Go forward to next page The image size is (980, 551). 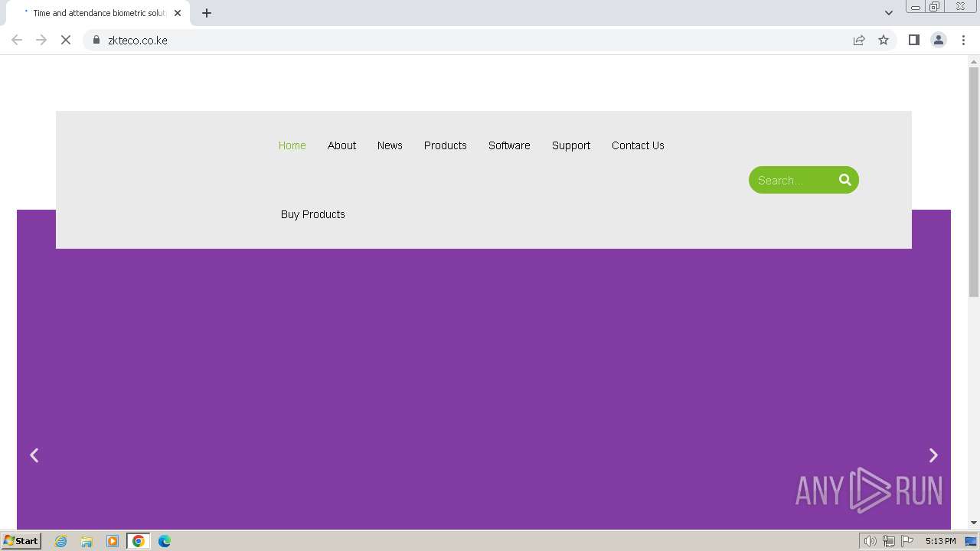(41, 40)
